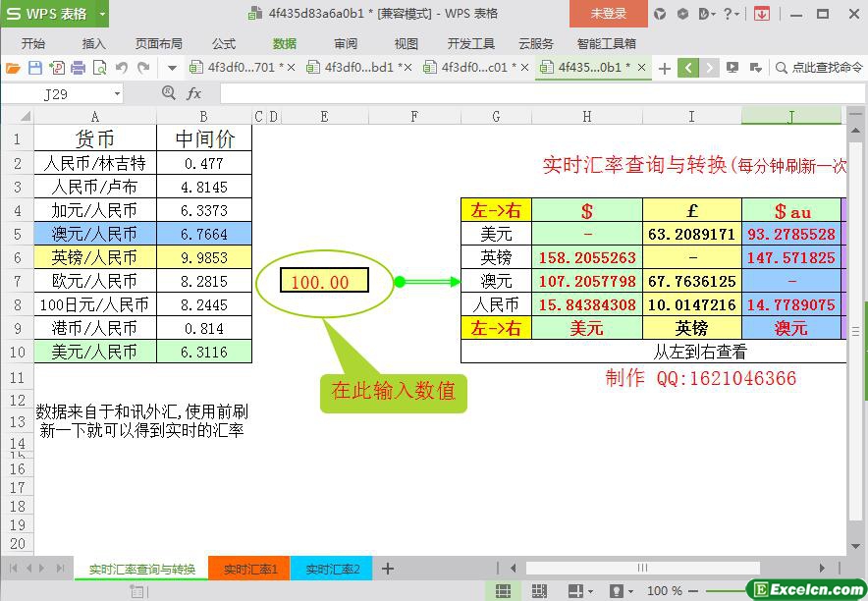
Task: Switch to sheet tab 实时汇率1
Action: click(249, 569)
